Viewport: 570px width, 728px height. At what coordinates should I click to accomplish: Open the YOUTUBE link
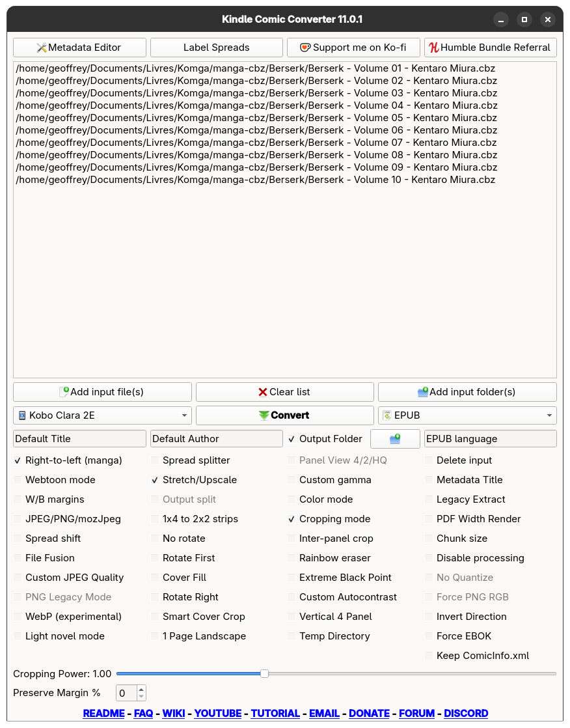pos(218,713)
